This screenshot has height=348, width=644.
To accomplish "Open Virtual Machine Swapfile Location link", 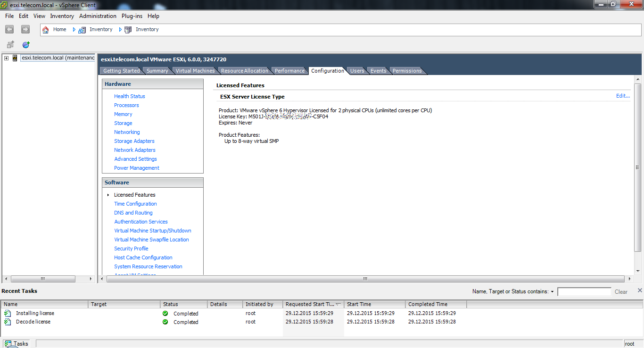I will [151, 240].
